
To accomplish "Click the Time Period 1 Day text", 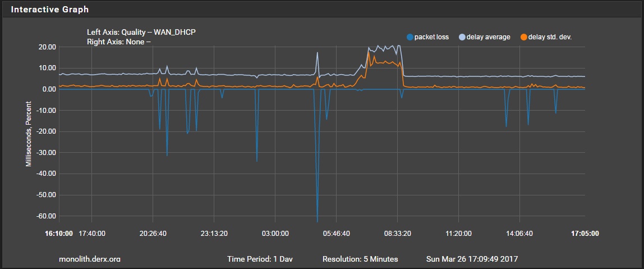I will (260, 259).
